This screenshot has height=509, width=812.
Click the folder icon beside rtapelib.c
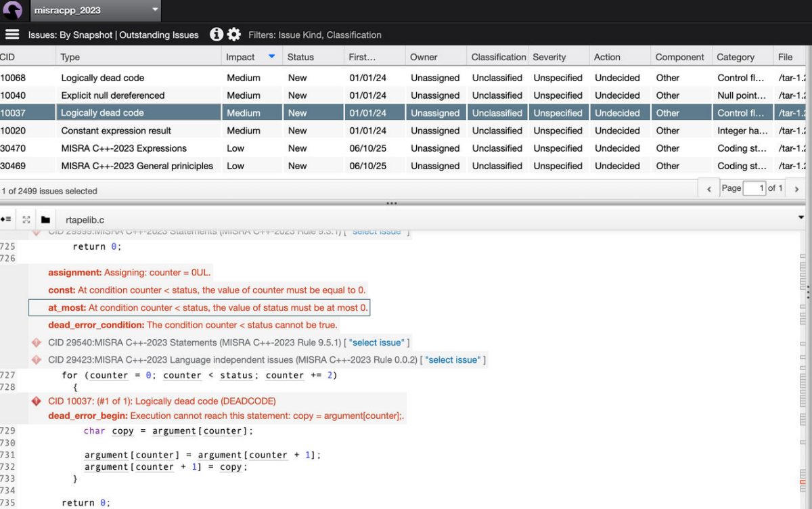click(45, 219)
